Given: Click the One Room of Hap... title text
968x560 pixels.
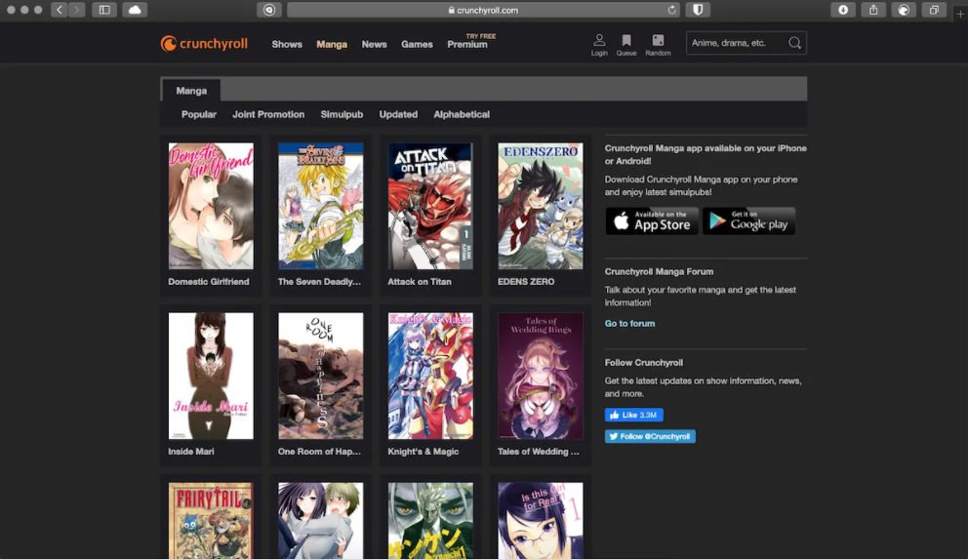Looking at the screenshot, I should pos(319,452).
